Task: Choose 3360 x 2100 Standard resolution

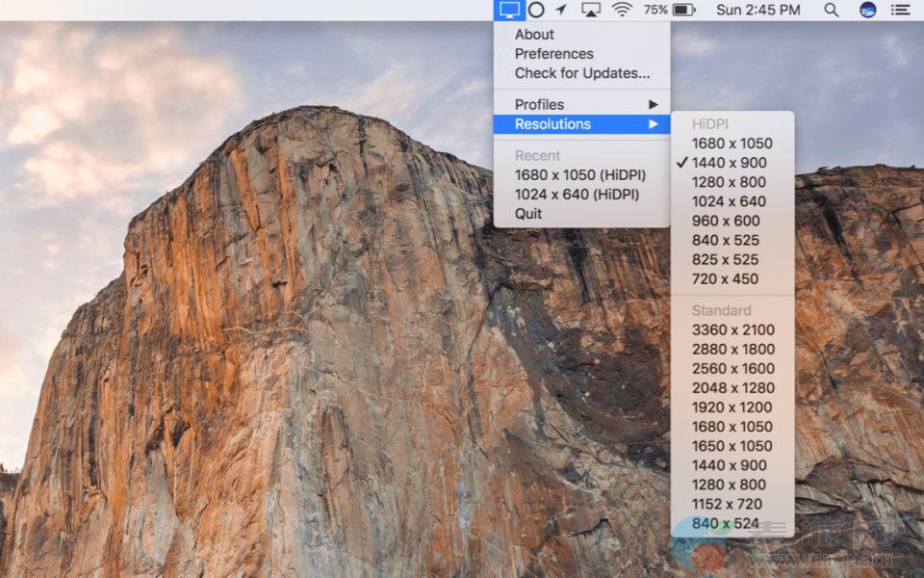Action: (732, 329)
